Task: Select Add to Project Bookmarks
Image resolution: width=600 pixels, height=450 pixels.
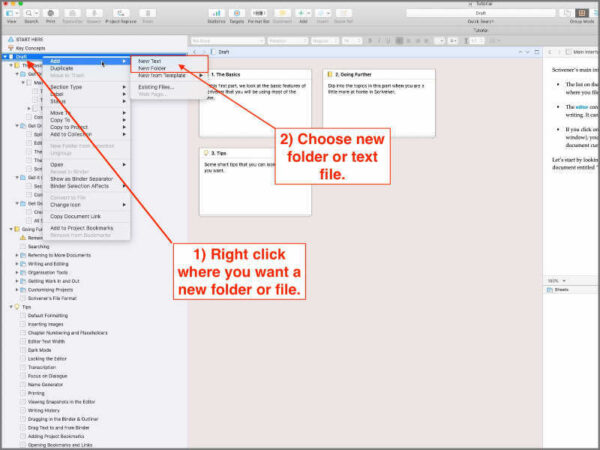Action: [82, 228]
